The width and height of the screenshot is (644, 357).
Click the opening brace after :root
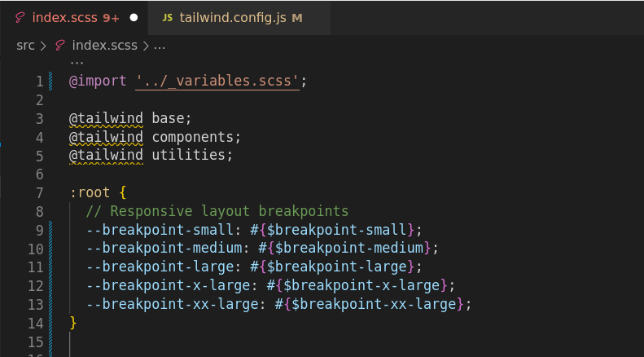[x=122, y=192]
